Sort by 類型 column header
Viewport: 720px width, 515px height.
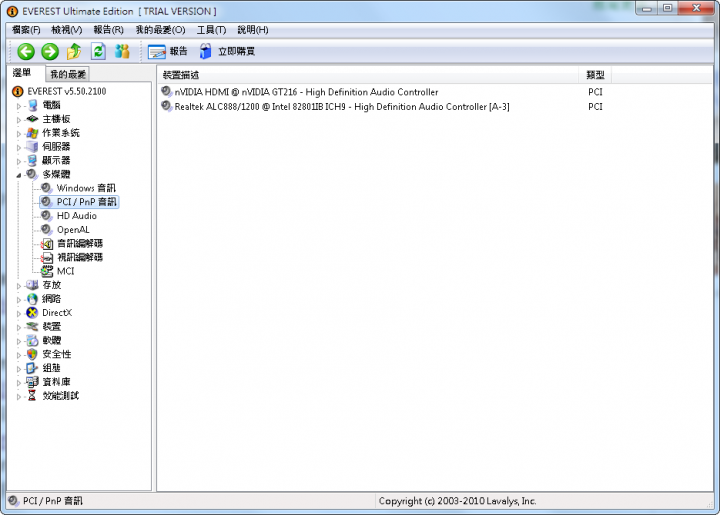pos(595,75)
